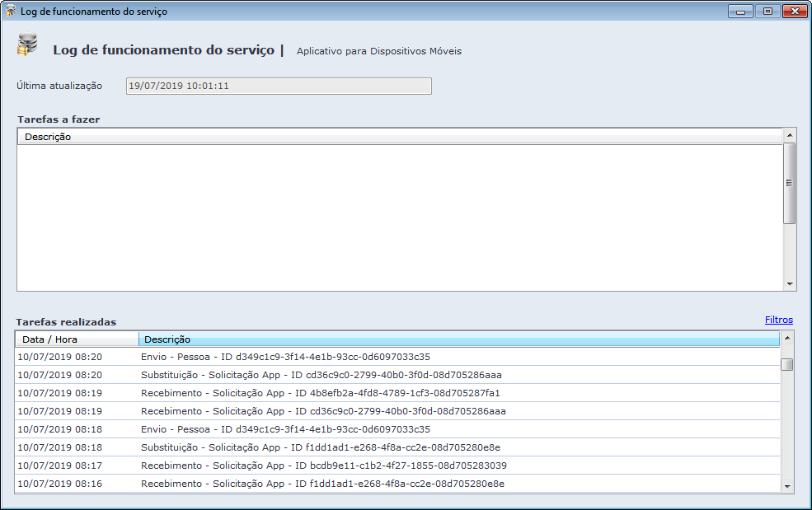Maximize the Log de funcionamento window
The height and width of the screenshot is (510, 812).
[767, 12]
